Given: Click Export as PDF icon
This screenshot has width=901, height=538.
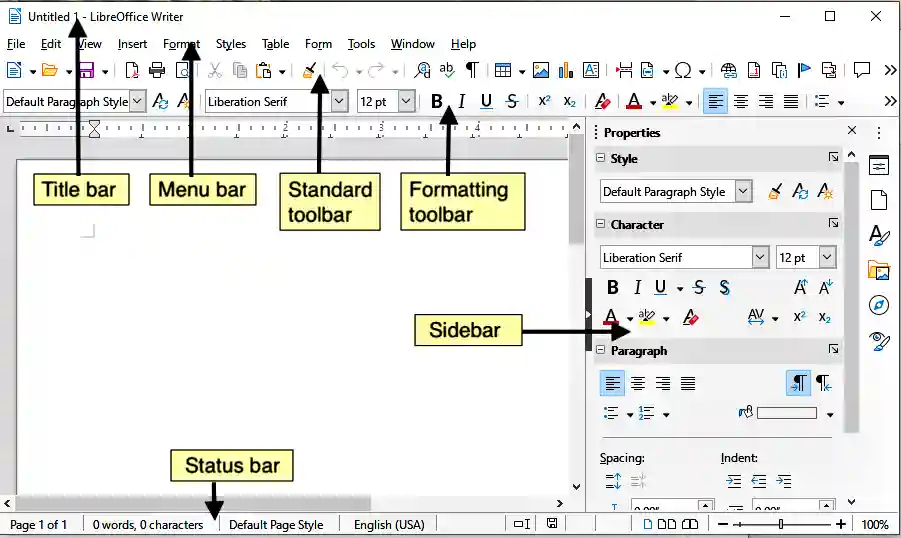Looking at the screenshot, I should [x=132, y=70].
